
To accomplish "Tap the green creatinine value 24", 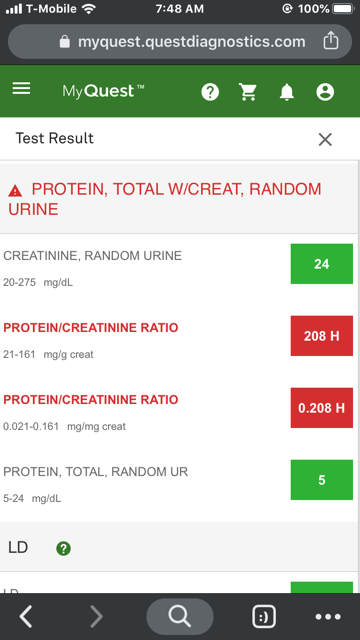I will point(322,264).
